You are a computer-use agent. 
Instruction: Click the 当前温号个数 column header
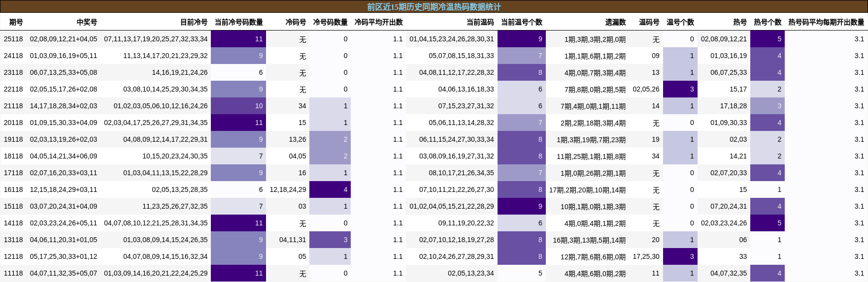click(522, 22)
